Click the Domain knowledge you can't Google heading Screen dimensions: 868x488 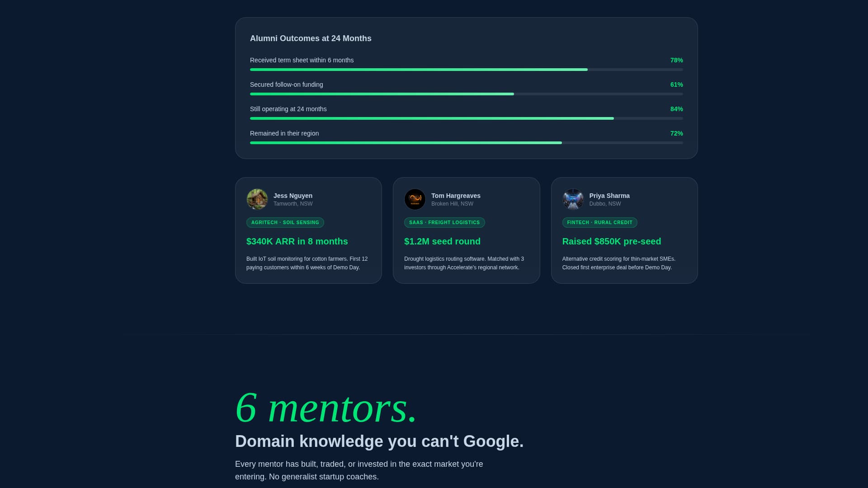coord(379,441)
